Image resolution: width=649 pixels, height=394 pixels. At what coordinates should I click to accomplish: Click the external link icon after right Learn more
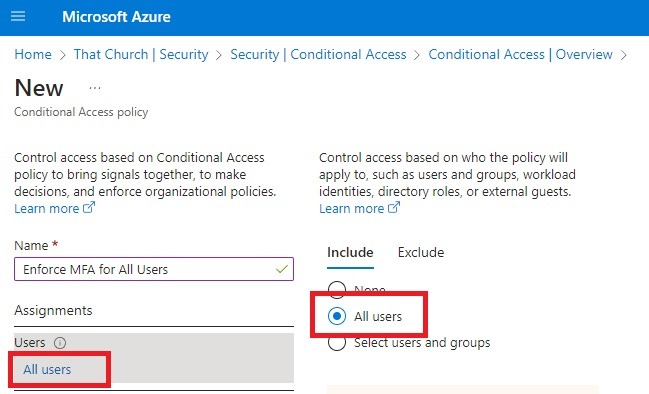click(394, 207)
